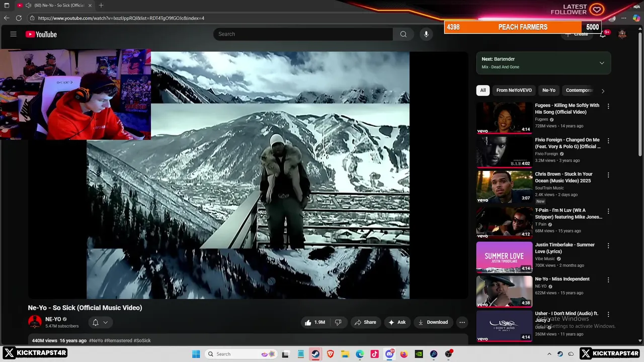Click the '440M views' description text
The height and width of the screenshot is (362, 644).
[45, 340]
